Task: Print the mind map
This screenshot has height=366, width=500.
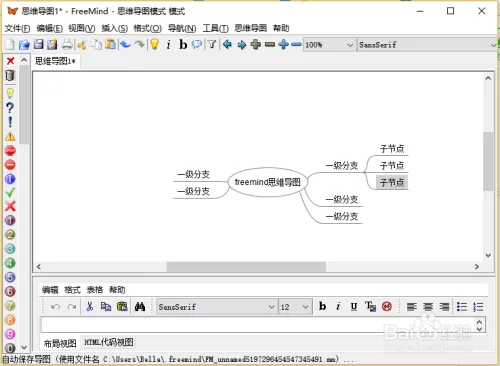Action: [67, 44]
